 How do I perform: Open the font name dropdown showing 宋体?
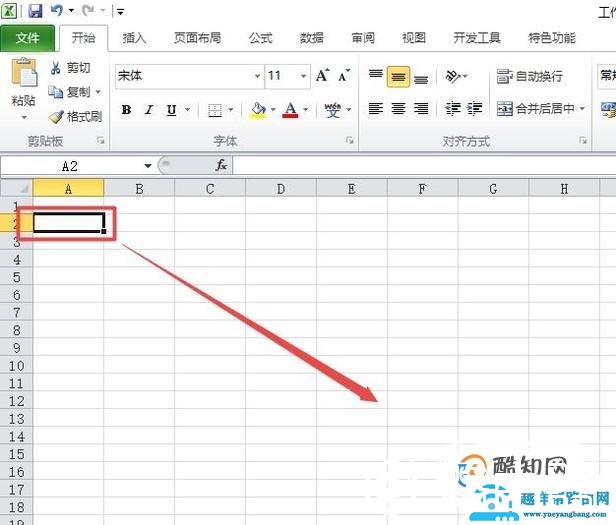(x=257, y=75)
